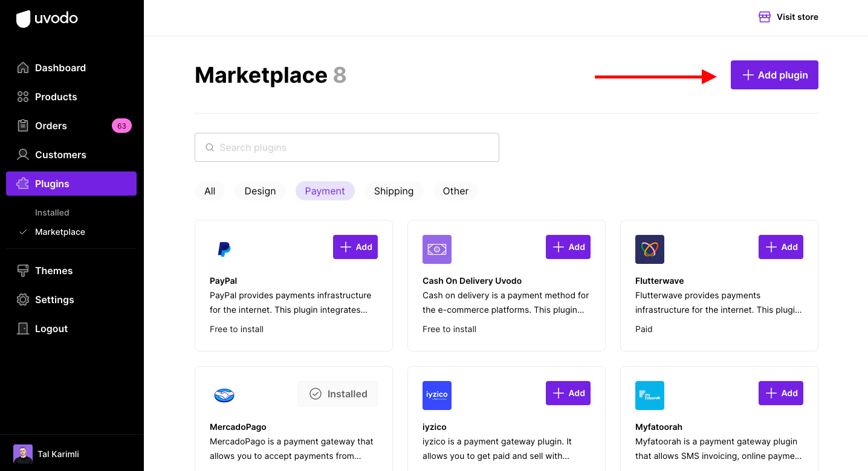Click the Marketplace checkmark icon
Viewport: 868px width, 471px height.
click(23, 232)
